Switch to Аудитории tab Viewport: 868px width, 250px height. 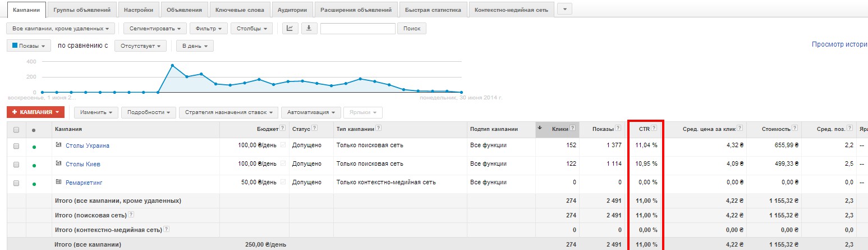(292, 10)
